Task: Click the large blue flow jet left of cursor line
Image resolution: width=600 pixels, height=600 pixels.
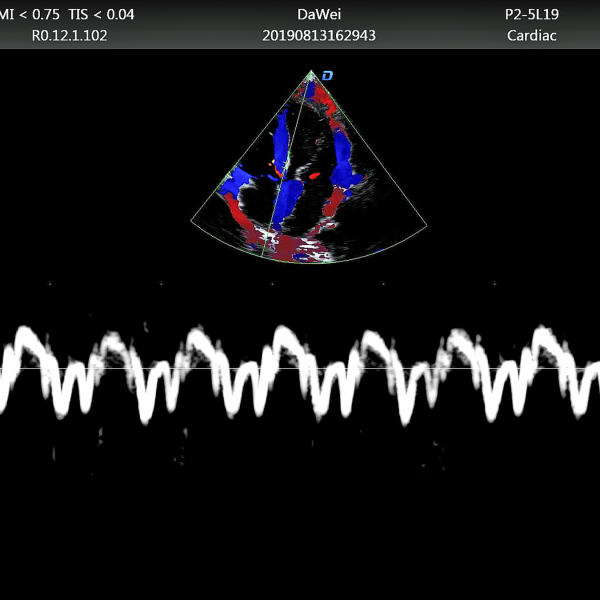Action: pyautogui.click(x=281, y=140)
